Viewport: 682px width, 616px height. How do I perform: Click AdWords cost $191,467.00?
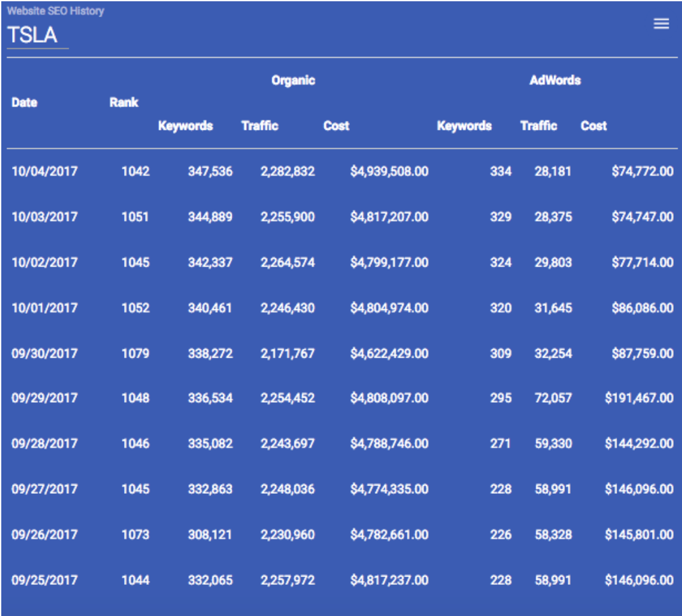[x=639, y=398]
